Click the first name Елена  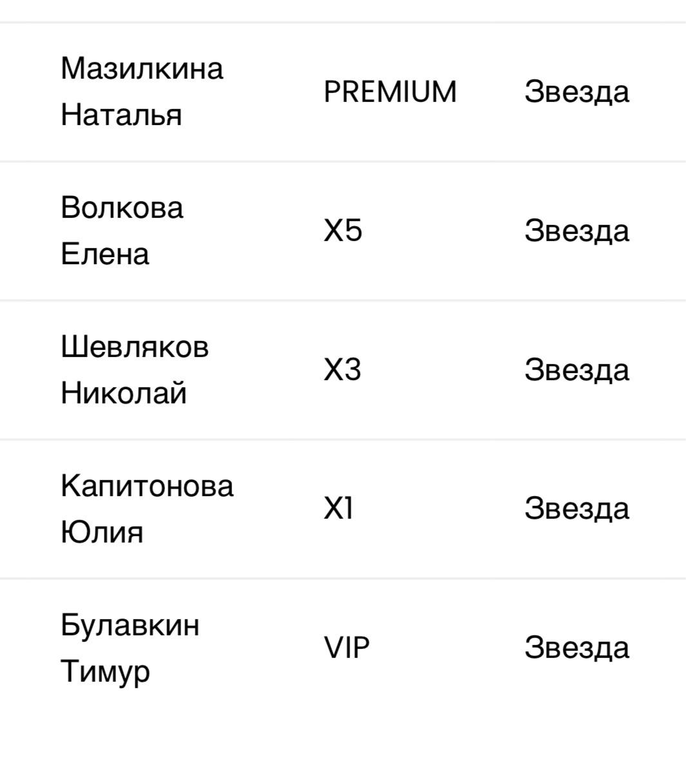(x=105, y=254)
